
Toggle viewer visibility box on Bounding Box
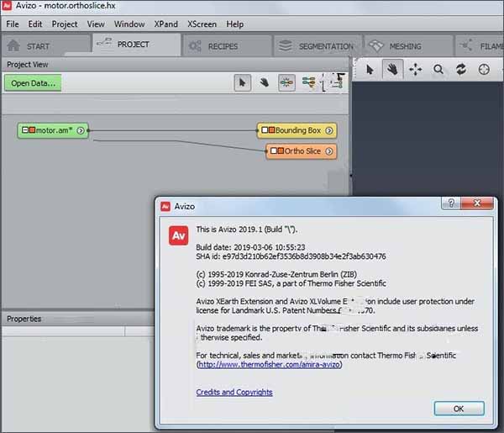point(270,130)
